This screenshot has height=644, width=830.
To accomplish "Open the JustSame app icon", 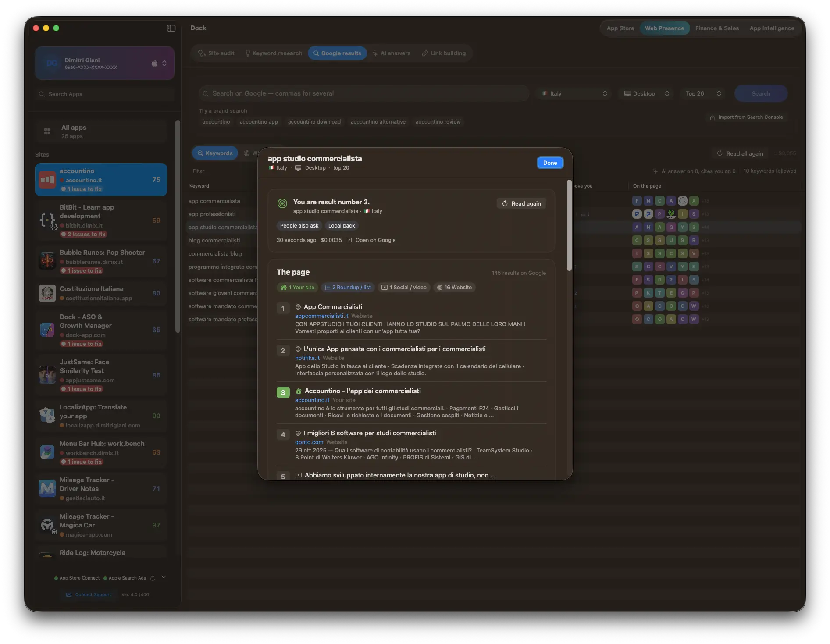I will (47, 375).
